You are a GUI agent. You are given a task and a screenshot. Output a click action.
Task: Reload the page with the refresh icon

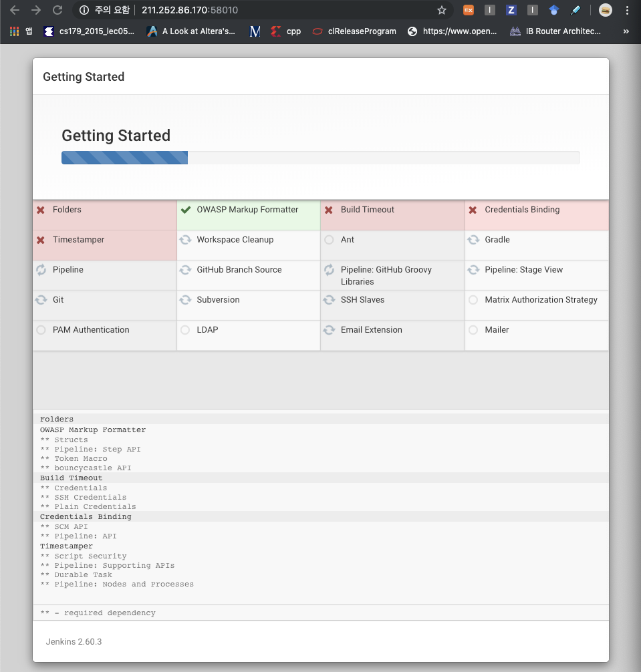[57, 10]
